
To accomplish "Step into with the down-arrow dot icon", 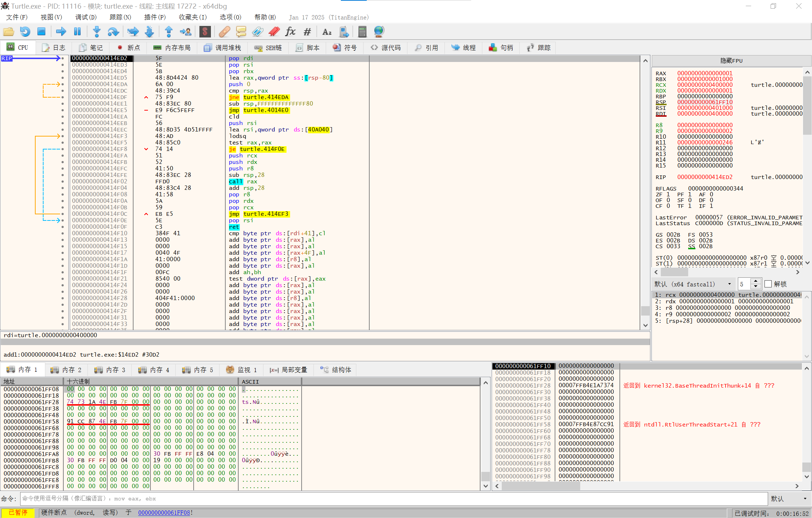I will coord(97,32).
